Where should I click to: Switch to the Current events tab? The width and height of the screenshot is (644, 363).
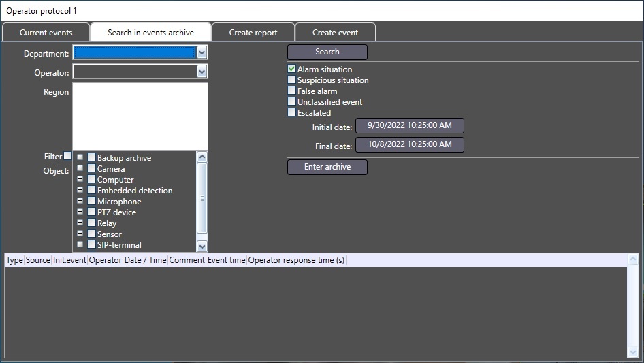pyautogui.click(x=46, y=32)
